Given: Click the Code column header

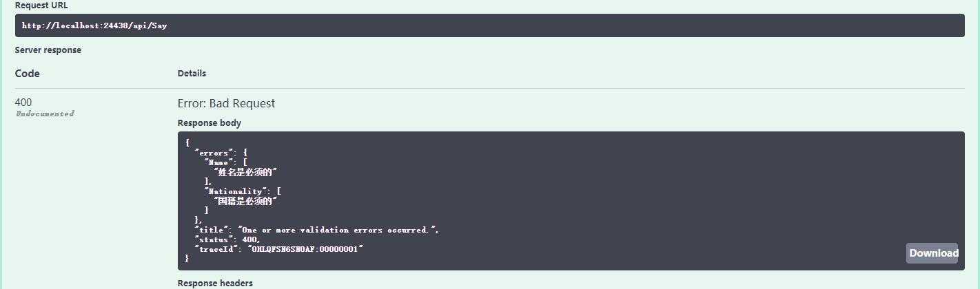Looking at the screenshot, I should click(28, 74).
